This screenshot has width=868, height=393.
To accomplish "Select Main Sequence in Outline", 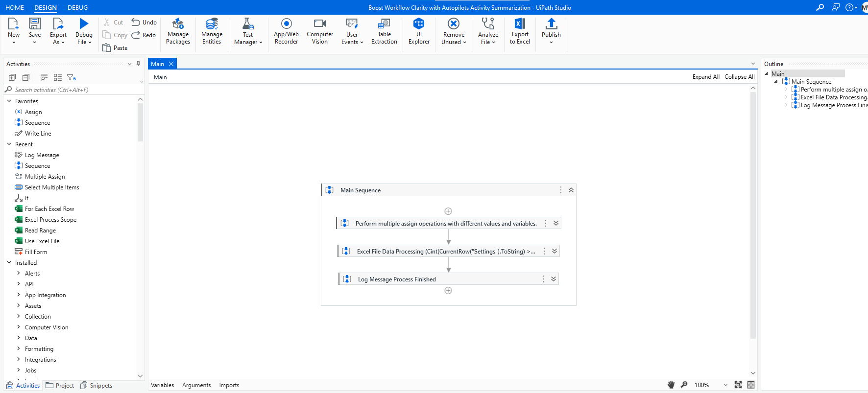I will [x=811, y=82].
